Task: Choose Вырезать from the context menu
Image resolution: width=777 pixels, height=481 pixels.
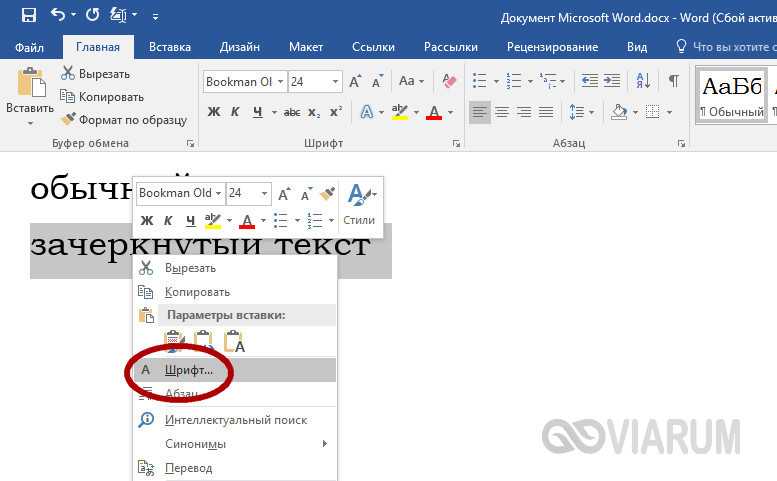Action: pyautogui.click(x=235, y=268)
